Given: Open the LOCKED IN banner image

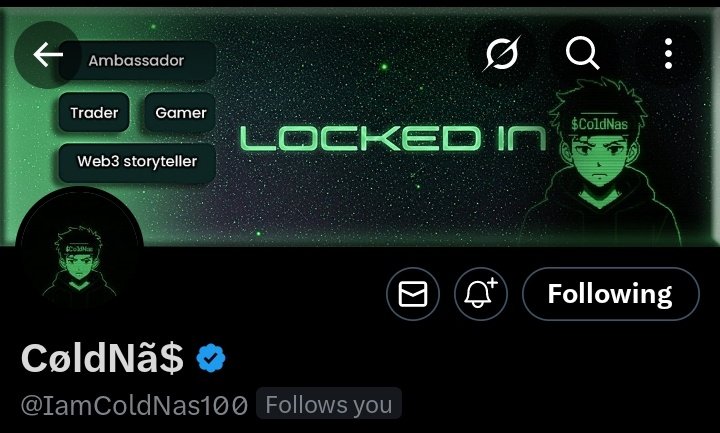Looking at the screenshot, I should point(393,138).
